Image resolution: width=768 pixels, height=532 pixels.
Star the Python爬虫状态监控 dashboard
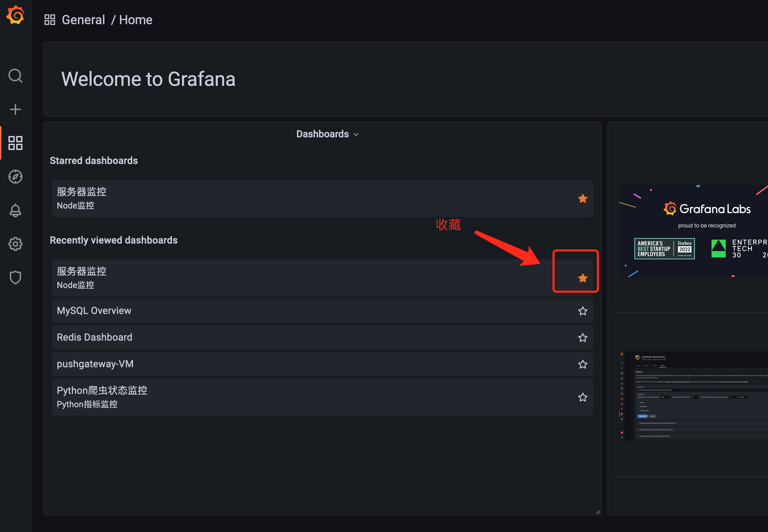tap(583, 397)
